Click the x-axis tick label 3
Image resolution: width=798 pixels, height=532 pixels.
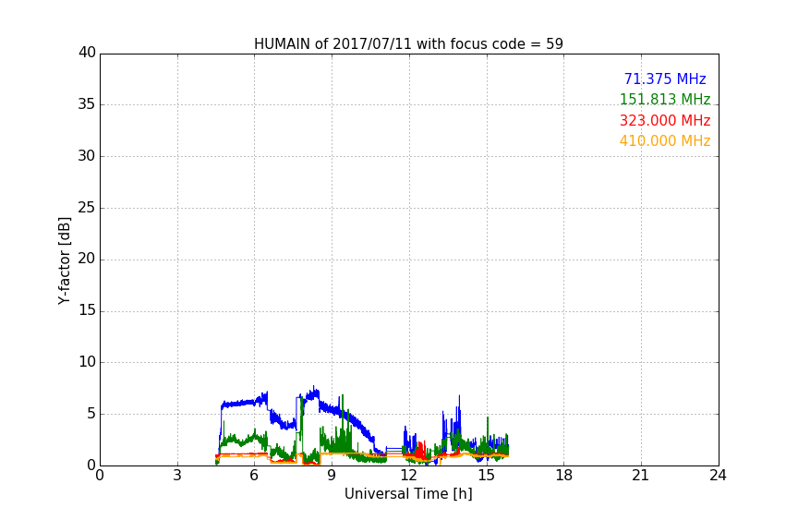177,476
